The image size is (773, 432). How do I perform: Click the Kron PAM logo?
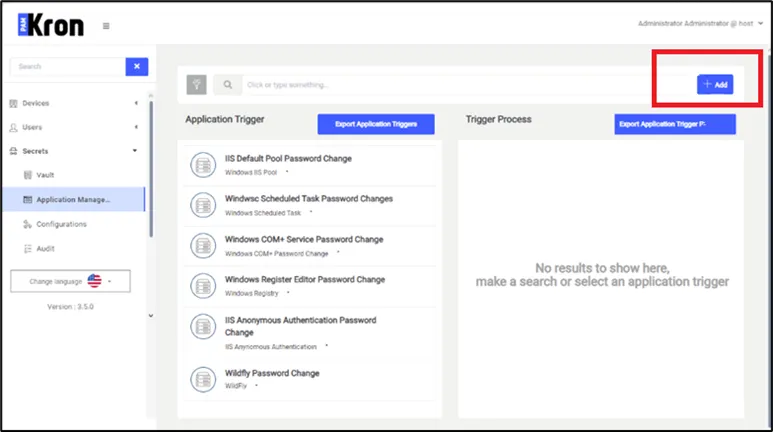pyautogui.click(x=51, y=25)
